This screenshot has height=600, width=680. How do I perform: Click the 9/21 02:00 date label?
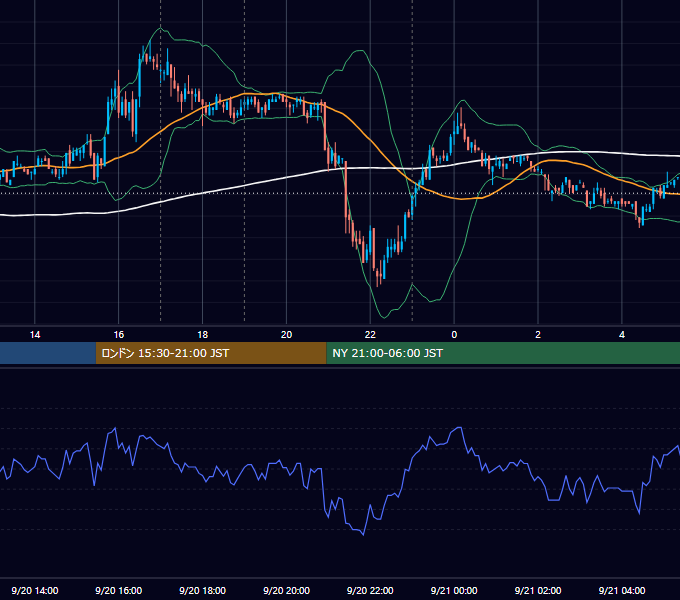tap(538, 590)
